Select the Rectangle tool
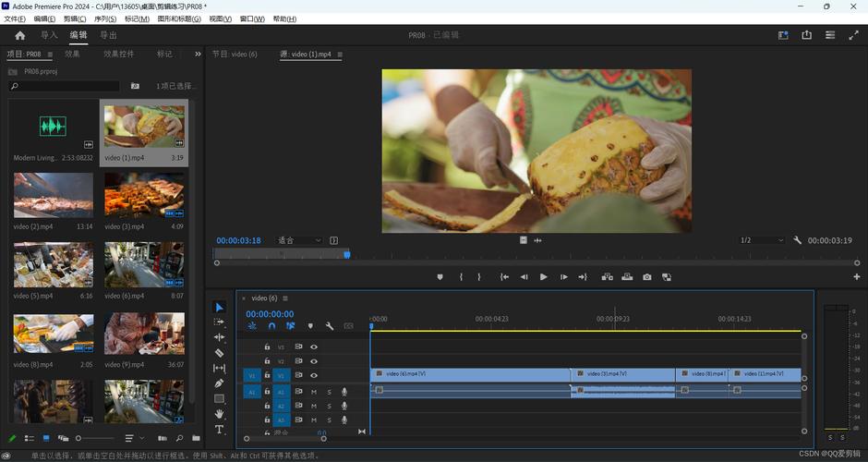This screenshot has height=462, width=868. tap(219, 398)
